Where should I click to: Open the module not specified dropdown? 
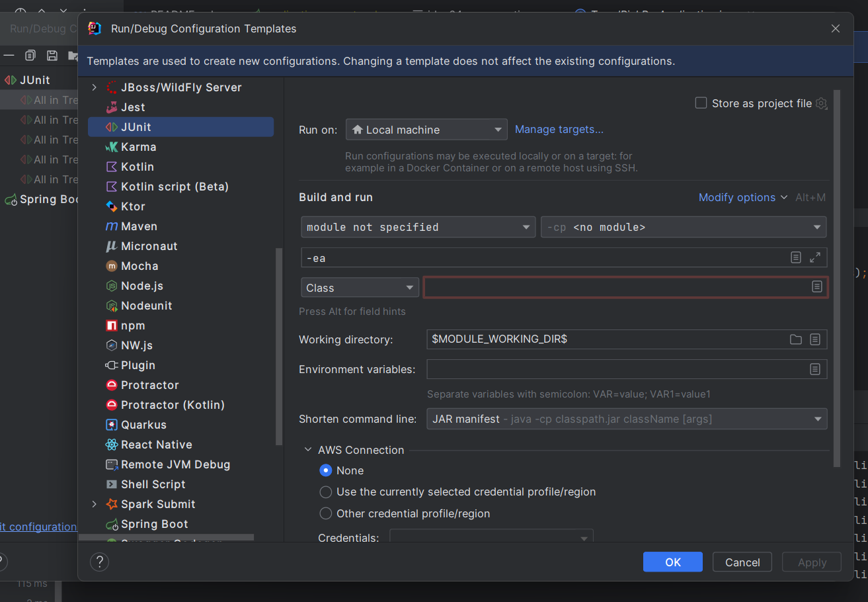tap(418, 227)
